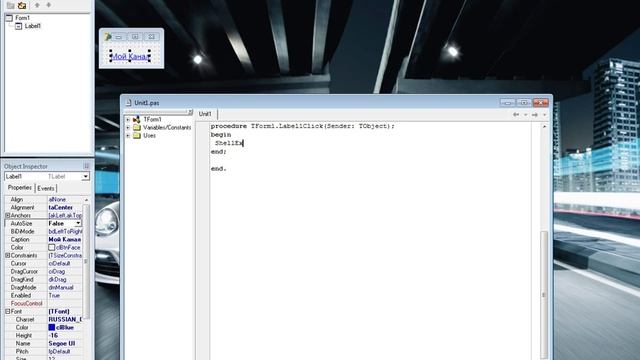Click the Unit1.pas document icon in title bar
Viewport: 640px width, 360px height.
pyautogui.click(x=129, y=103)
